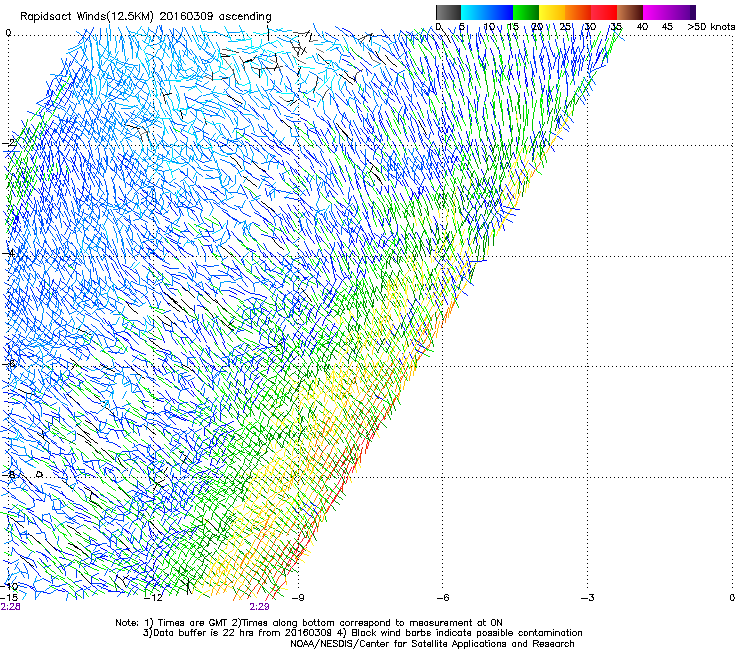Click the "-4" latitude label on left axis
Screen dimensions: 740x650
click(8, 254)
